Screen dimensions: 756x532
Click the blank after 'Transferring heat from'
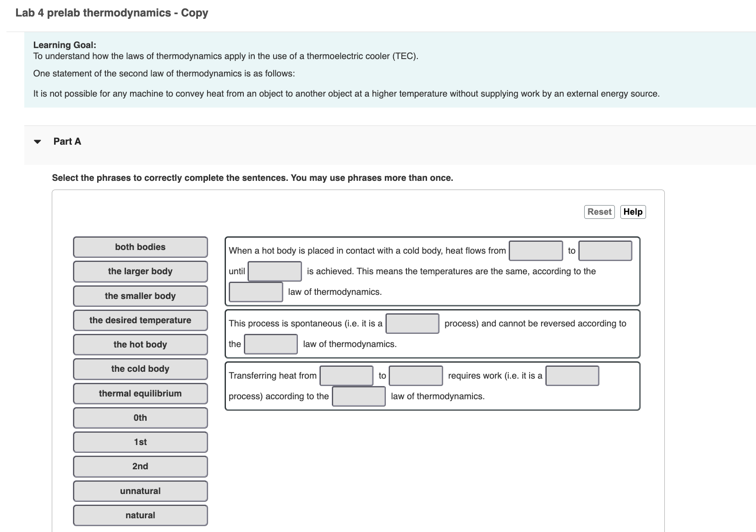point(346,375)
